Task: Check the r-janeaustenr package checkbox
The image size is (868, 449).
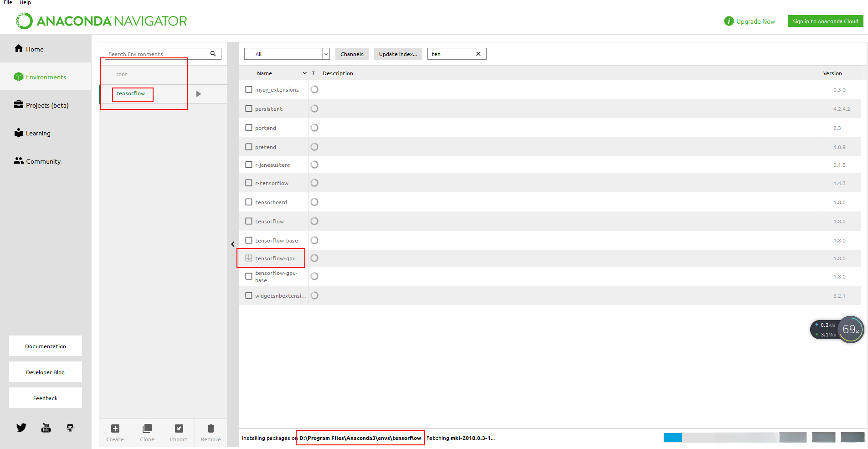Action: coord(249,165)
